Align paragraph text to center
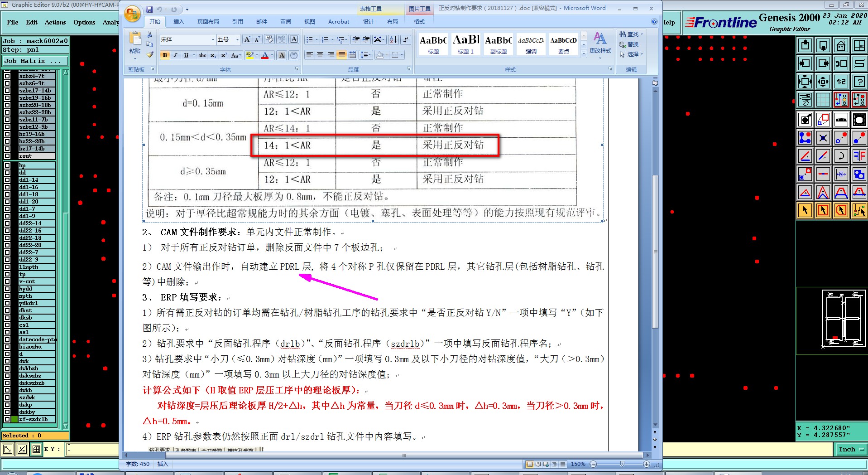The image size is (868, 475). pos(320,55)
